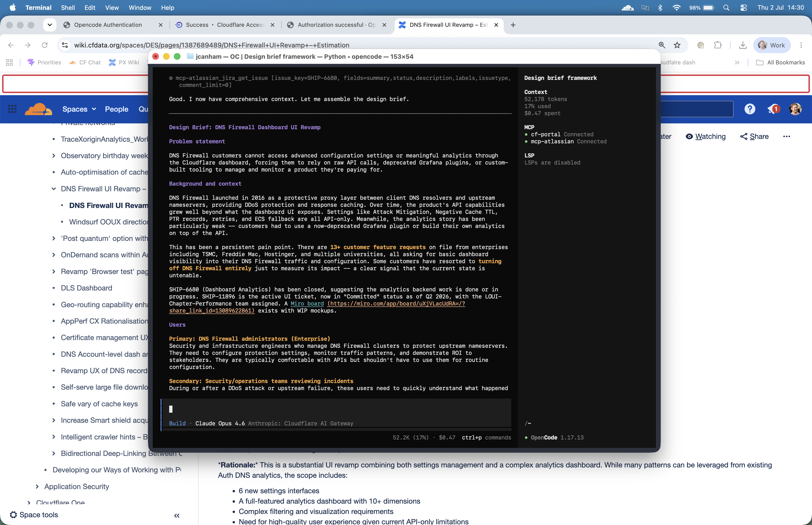Go to Confluence home via Cloudflare logo
The height and width of the screenshot is (525, 812).
[38, 109]
